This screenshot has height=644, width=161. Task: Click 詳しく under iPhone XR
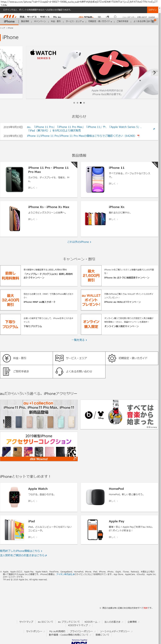tap(113, 219)
